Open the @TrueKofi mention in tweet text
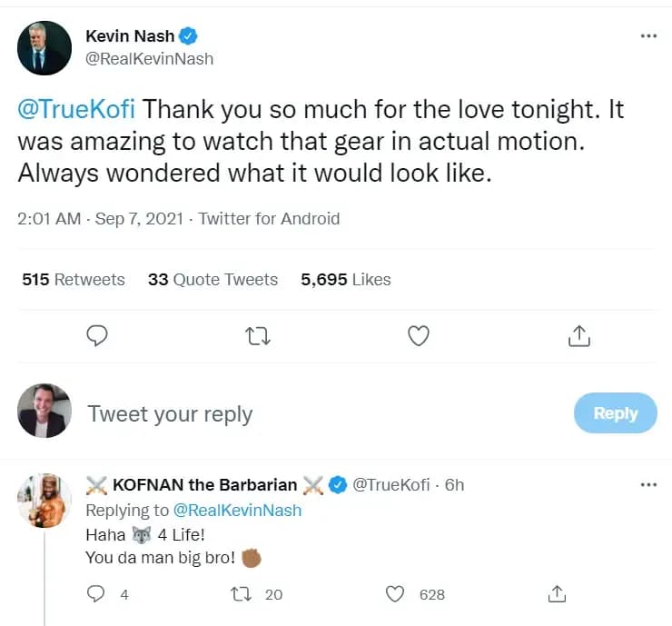Viewport: 672px width, 626px height. 78,111
